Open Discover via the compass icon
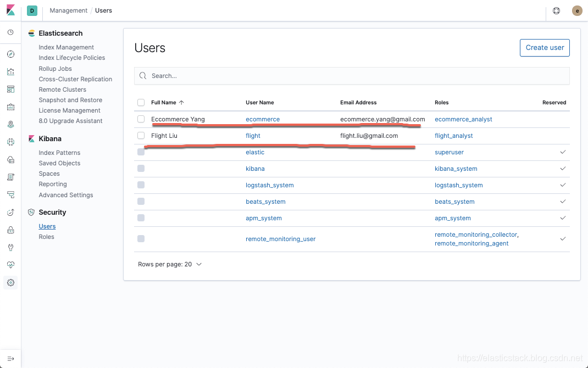Viewport: 588px width, 368px height. [x=10, y=54]
